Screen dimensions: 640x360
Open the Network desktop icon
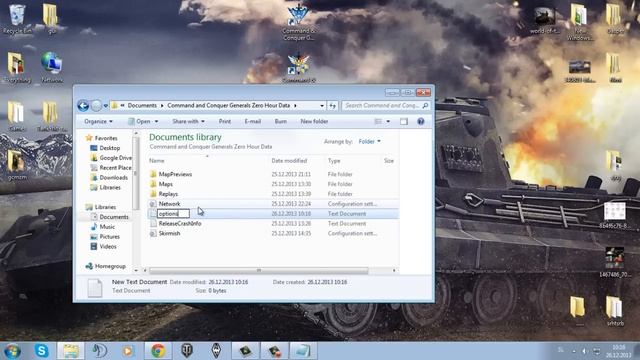[x=51, y=67]
